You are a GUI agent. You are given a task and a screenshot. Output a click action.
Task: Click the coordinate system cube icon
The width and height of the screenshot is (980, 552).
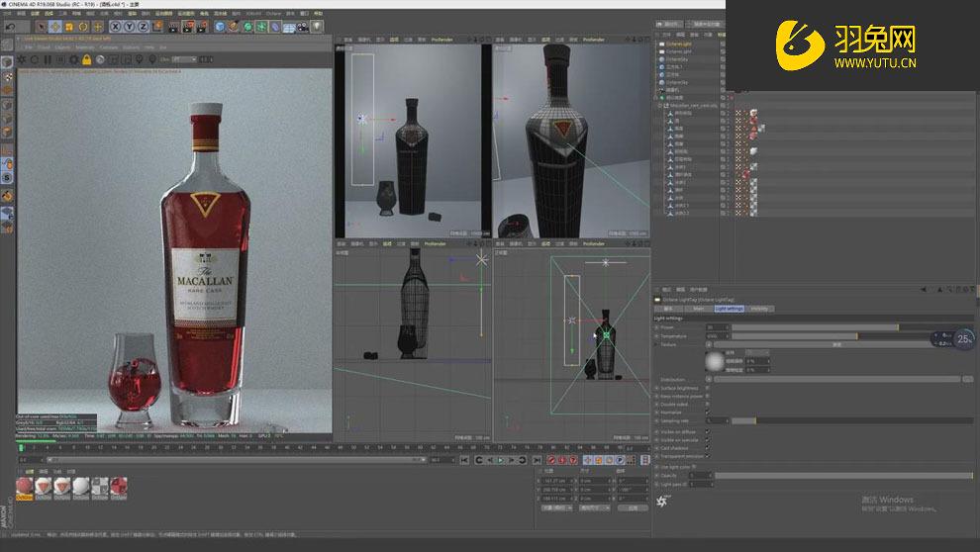(157, 27)
